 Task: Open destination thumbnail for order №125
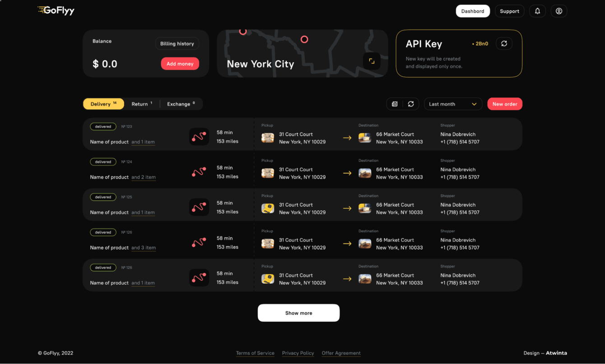365,208
